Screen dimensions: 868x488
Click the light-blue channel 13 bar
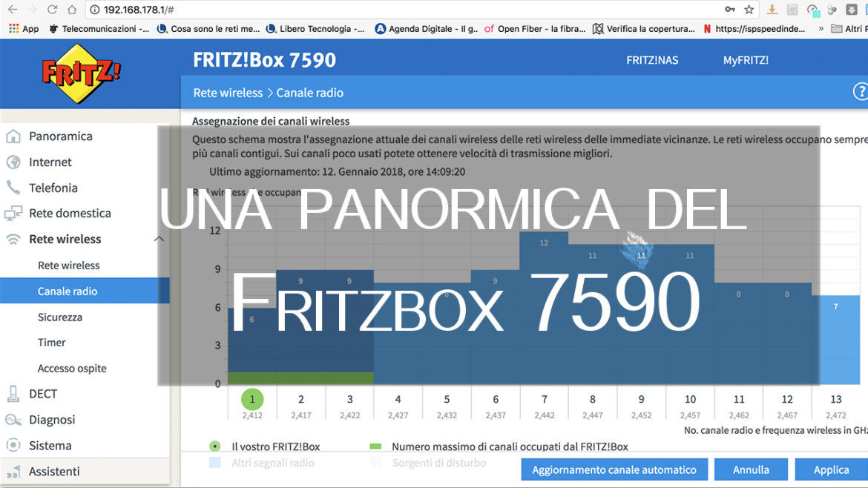point(836,340)
